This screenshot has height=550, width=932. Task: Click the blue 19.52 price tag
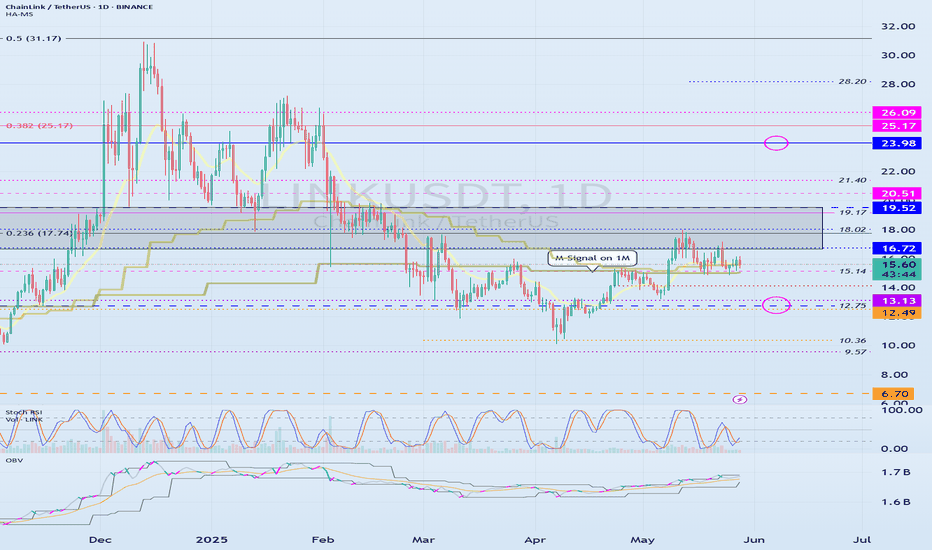click(897, 208)
